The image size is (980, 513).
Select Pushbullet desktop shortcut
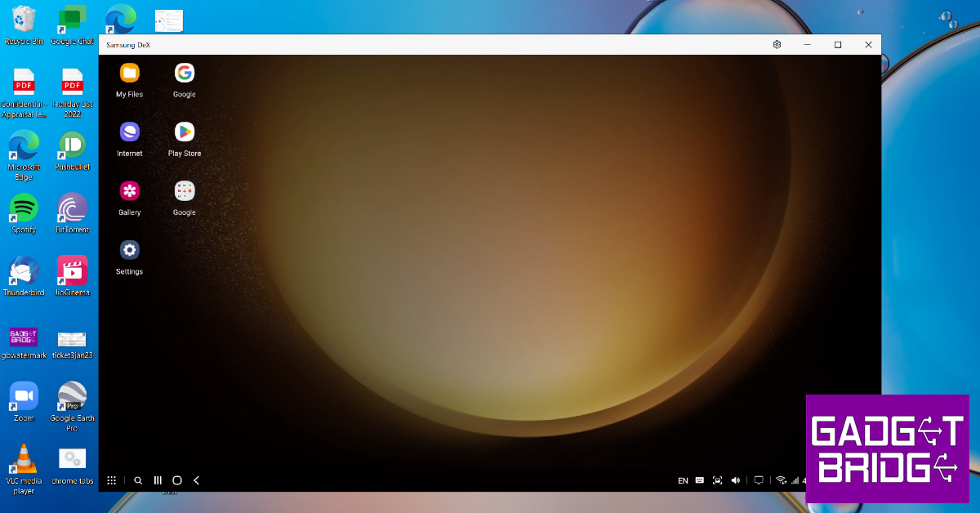(73, 151)
